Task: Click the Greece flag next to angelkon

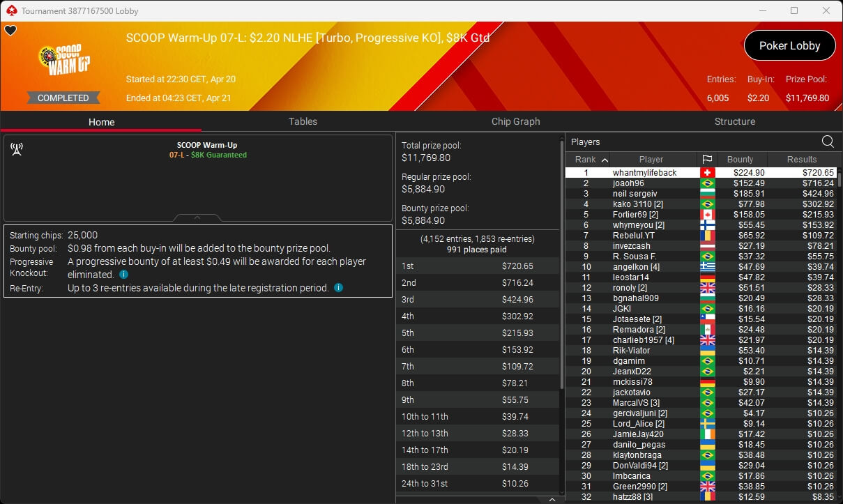Action: click(x=708, y=267)
